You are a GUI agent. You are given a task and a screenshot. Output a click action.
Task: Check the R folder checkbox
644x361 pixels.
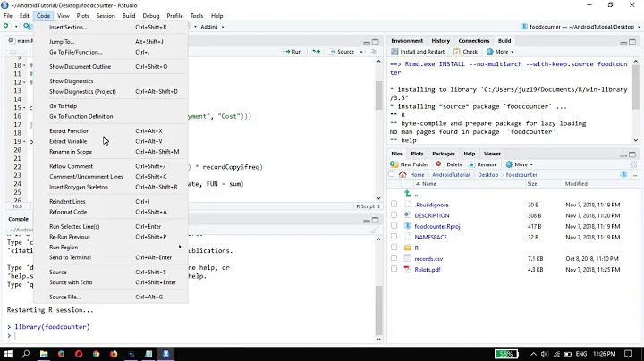[394, 248]
